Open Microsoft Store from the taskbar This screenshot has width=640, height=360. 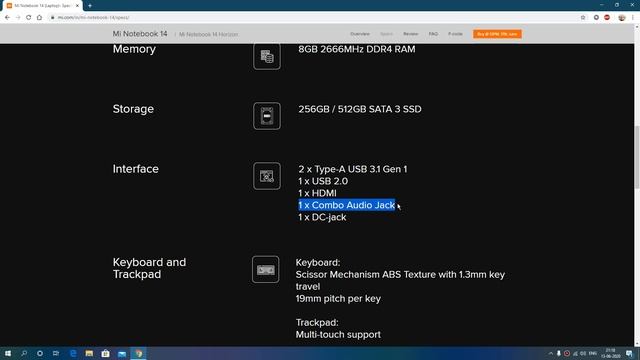coord(106,353)
